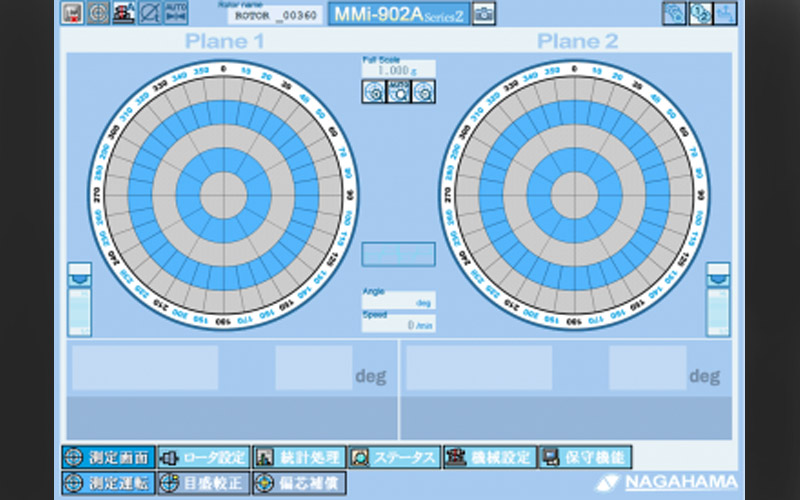Click the circular target icon in top toolbar

98,13
